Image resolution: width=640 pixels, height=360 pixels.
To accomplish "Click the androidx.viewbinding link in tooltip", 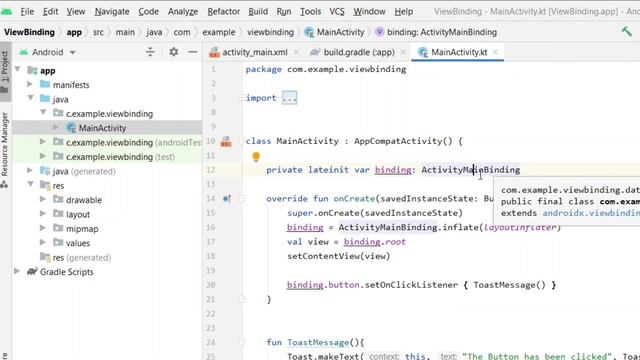I will coord(591,213).
